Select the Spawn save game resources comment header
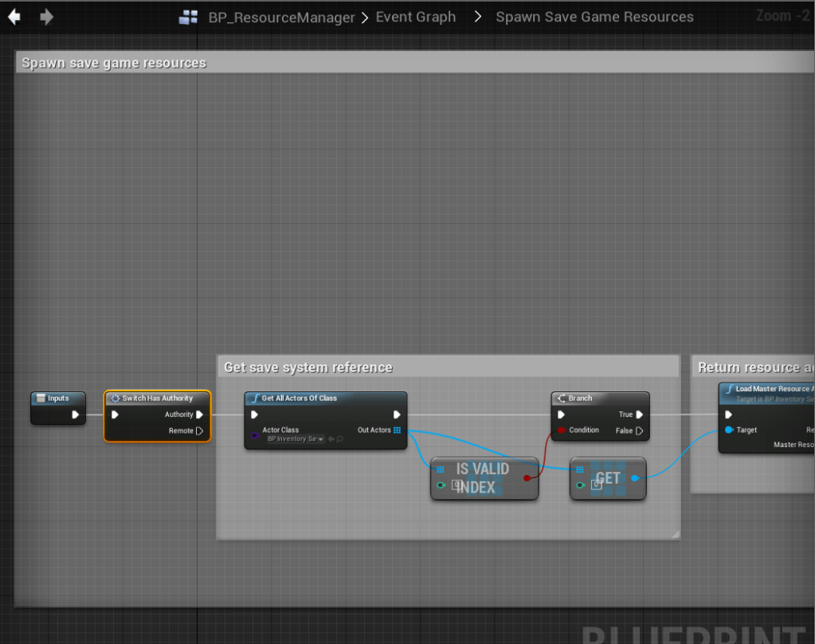 point(114,63)
